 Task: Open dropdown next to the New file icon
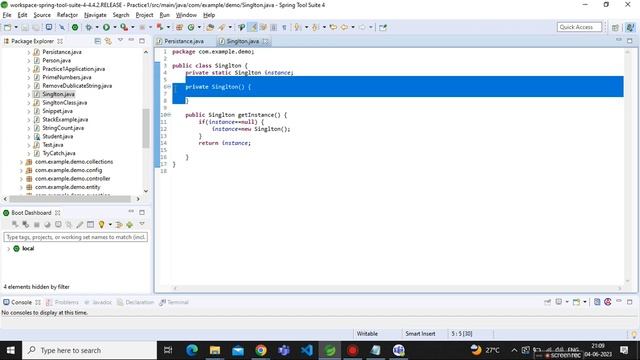pyautogui.click(x=16, y=27)
